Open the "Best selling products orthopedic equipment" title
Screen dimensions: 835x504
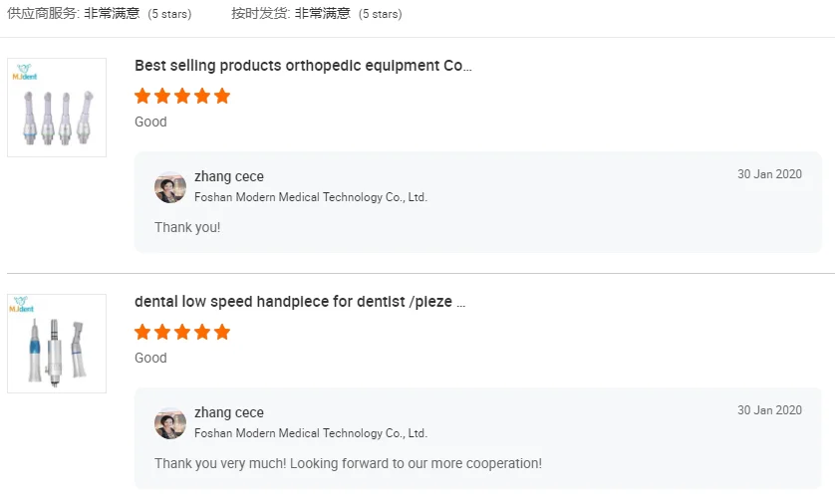303,66
